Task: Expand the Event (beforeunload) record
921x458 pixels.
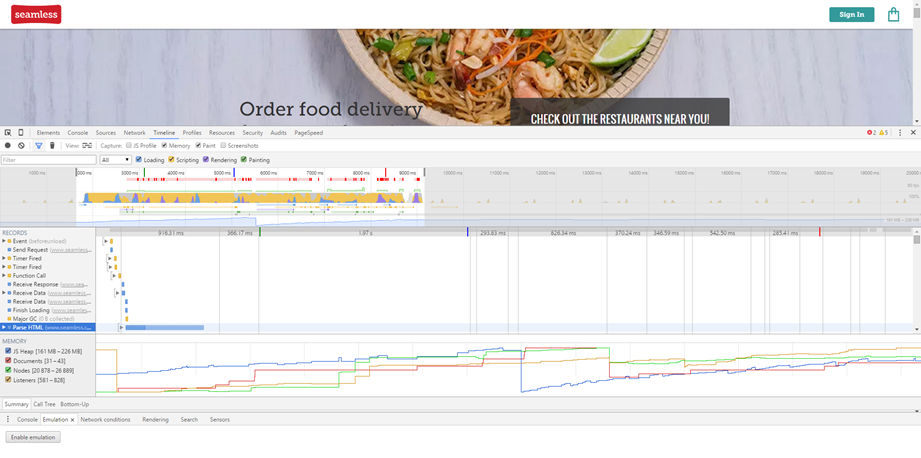Action: pyautogui.click(x=4, y=241)
